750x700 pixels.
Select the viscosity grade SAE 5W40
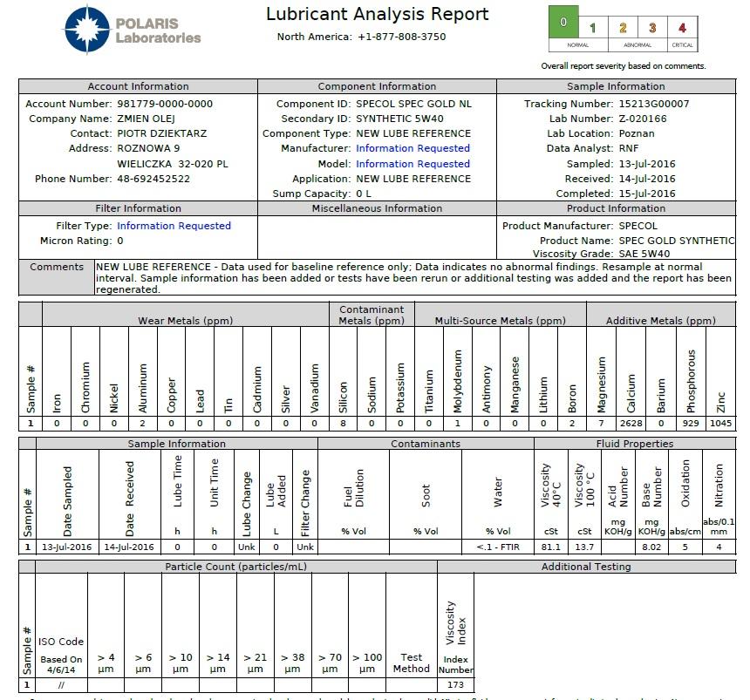tap(644, 254)
